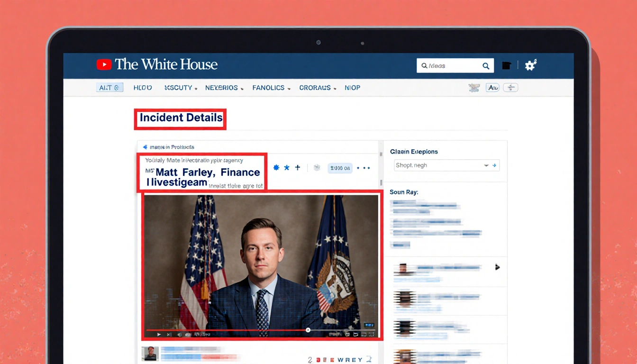Click the $100 badge near the video title
637x364 pixels.
pyautogui.click(x=339, y=168)
